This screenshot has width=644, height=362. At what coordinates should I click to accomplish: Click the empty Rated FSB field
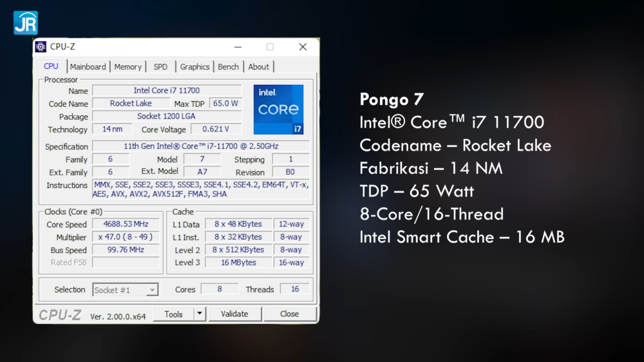coord(126,262)
